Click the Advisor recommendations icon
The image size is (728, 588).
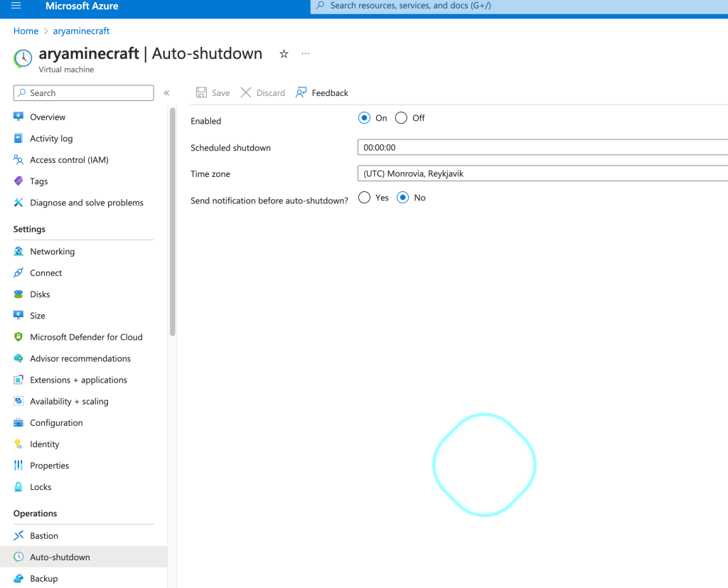[18, 358]
